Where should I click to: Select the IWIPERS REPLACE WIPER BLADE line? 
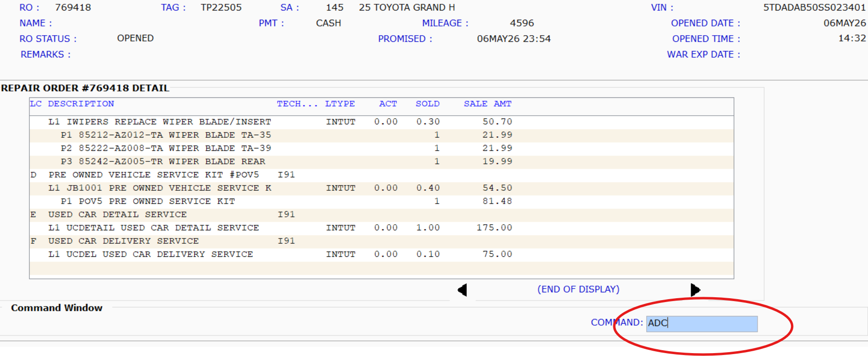pos(381,122)
